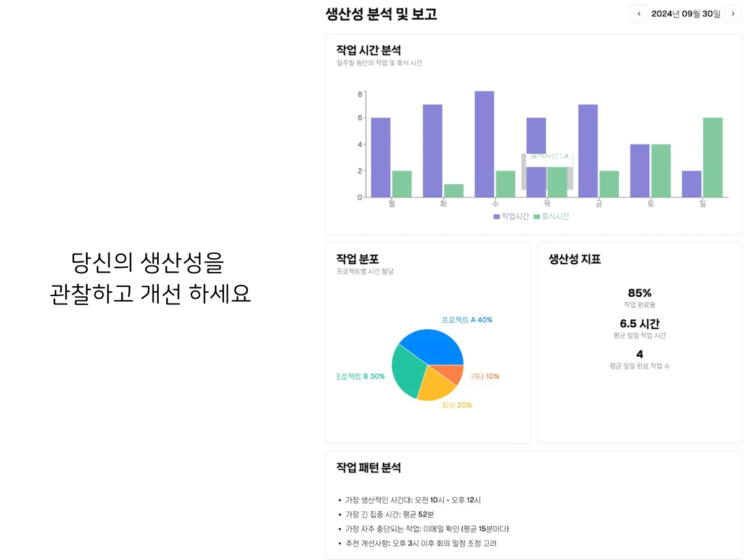Click the 수 axis label
747x560 pixels.
[496, 203]
